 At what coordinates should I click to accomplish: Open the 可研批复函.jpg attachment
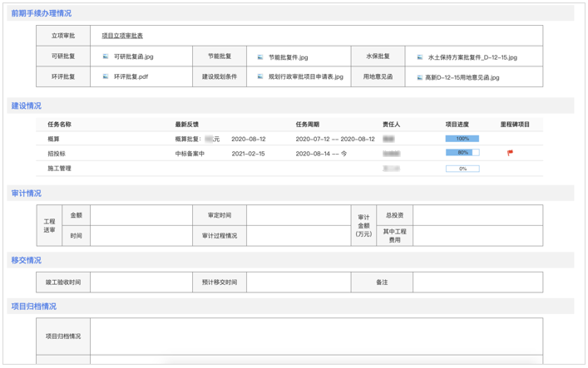133,57
